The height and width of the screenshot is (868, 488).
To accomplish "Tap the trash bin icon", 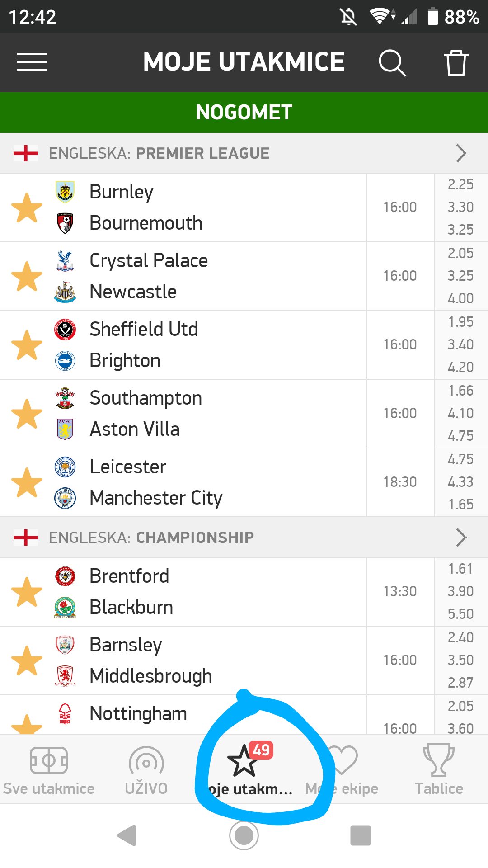I will pyautogui.click(x=455, y=62).
